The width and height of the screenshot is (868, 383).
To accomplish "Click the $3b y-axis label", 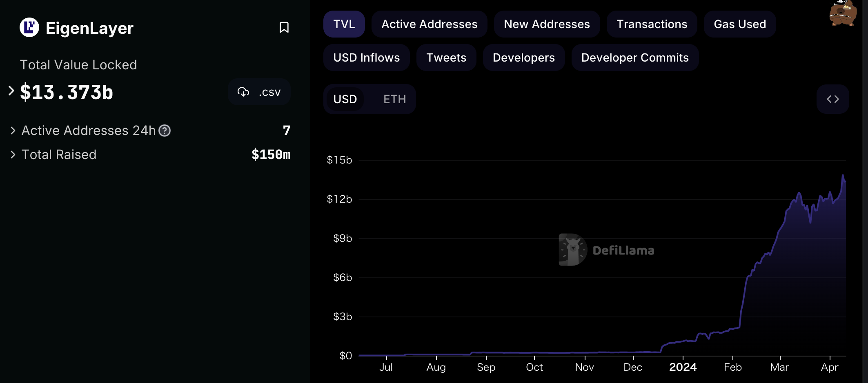I will click(x=343, y=317).
